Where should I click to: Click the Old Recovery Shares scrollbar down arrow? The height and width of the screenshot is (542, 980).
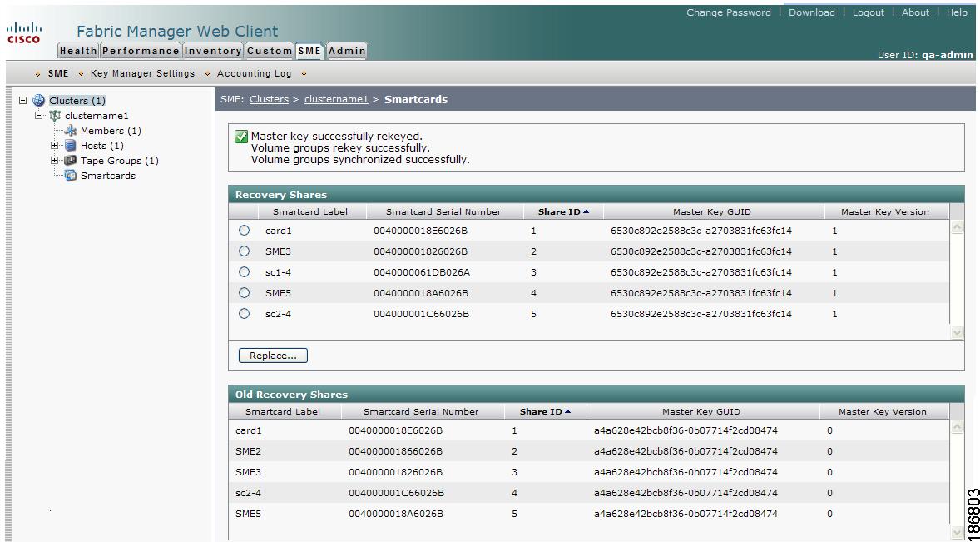tap(956, 532)
